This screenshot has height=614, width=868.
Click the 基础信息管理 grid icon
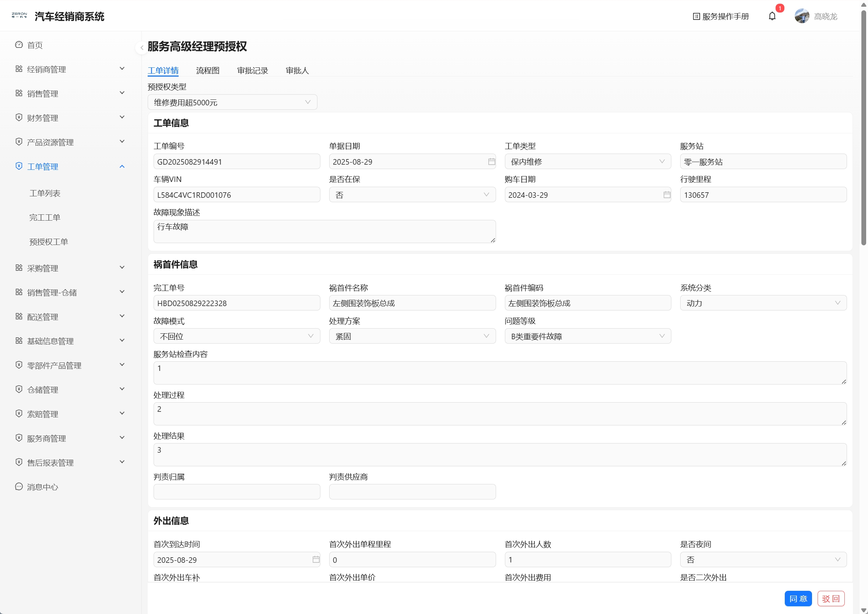click(19, 341)
